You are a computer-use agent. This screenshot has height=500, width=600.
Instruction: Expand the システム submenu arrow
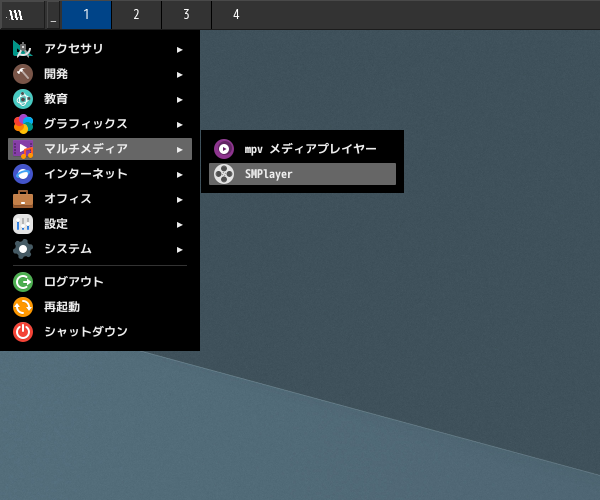(179, 250)
